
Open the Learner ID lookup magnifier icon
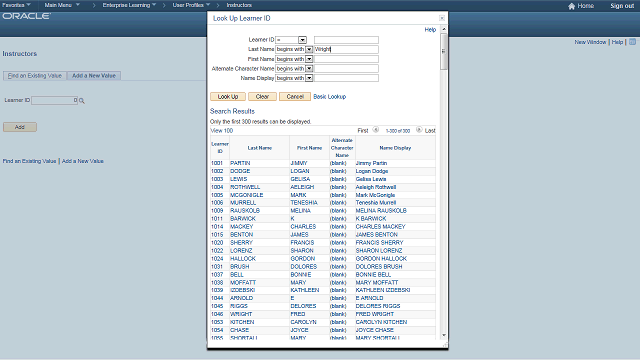82,101
